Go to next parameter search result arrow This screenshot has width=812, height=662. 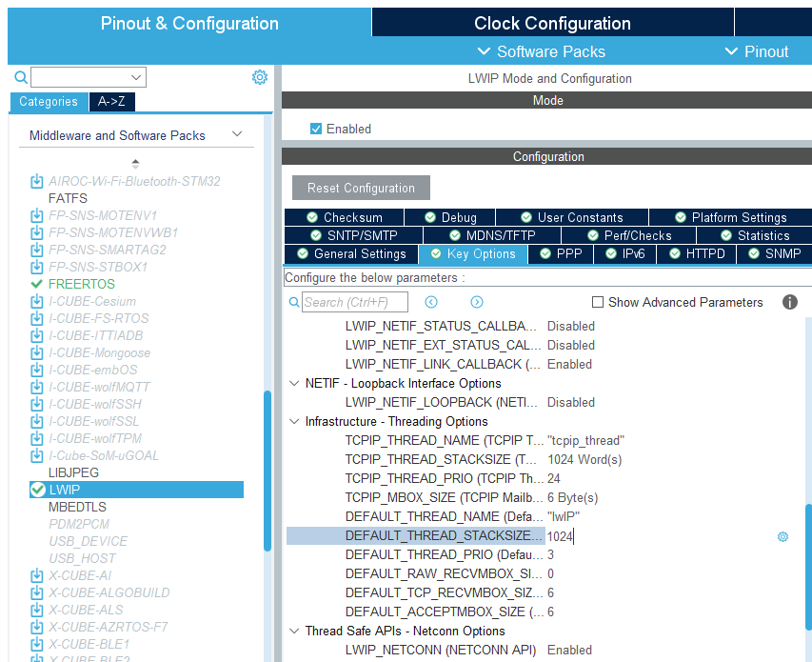(477, 302)
